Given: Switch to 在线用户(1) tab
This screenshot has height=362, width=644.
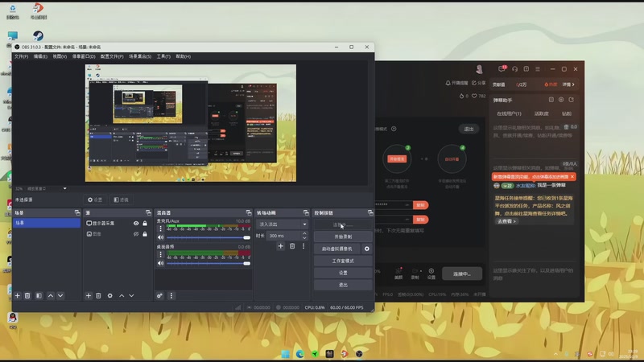Looking at the screenshot, I should 509,113.
